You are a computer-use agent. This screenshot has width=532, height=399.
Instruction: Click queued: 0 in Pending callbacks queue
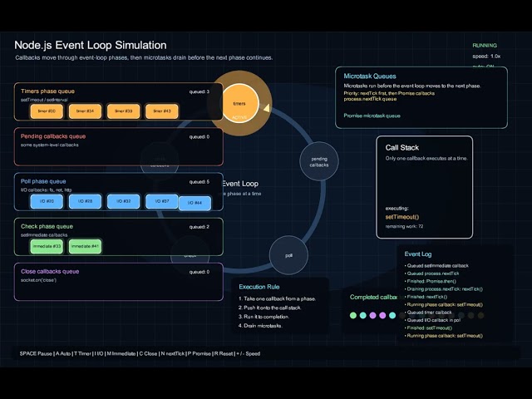pyautogui.click(x=199, y=137)
